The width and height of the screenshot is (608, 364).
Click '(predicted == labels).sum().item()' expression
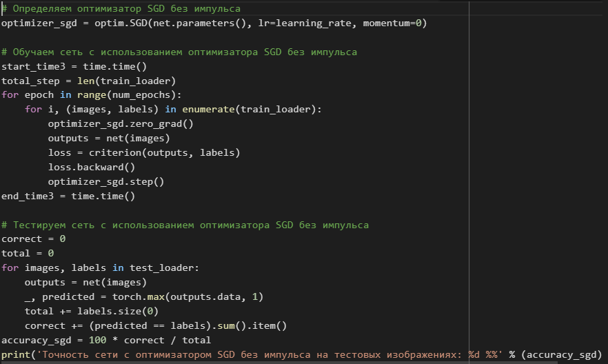(188, 326)
